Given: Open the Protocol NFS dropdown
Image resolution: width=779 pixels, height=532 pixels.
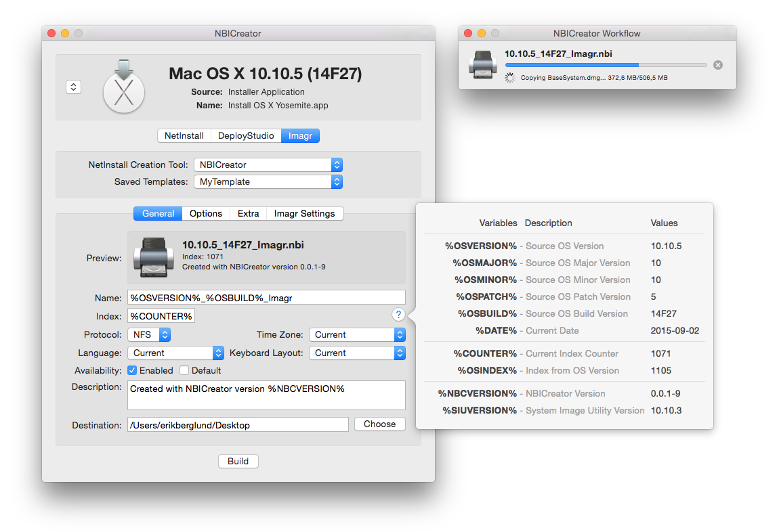Looking at the screenshot, I should click(x=149, y=334).
